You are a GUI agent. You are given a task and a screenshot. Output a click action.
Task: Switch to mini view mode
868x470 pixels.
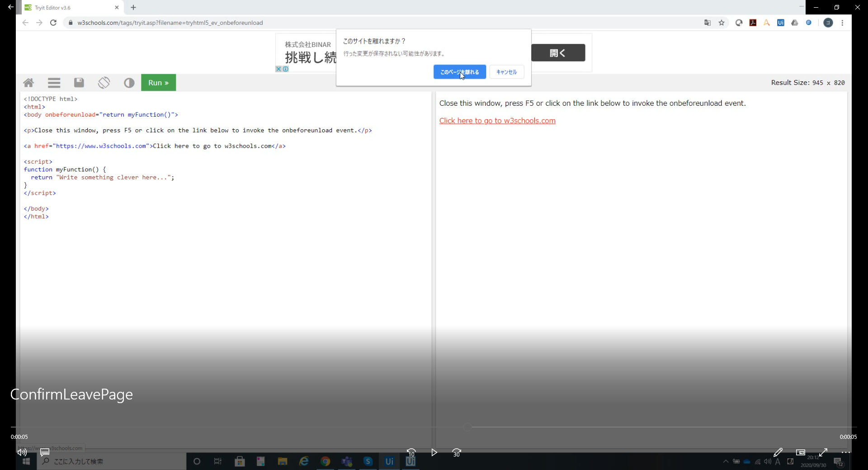tap(801, 452)
